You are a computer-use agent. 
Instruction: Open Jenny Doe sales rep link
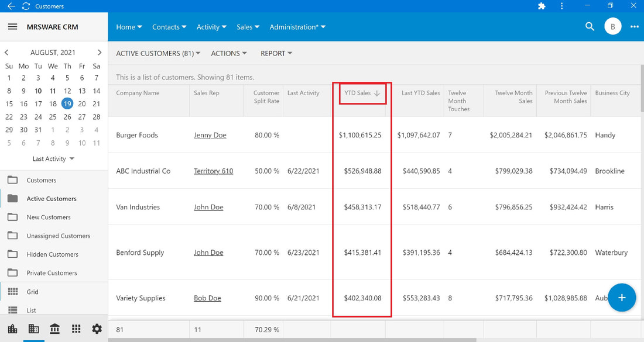tap(210, 135)
